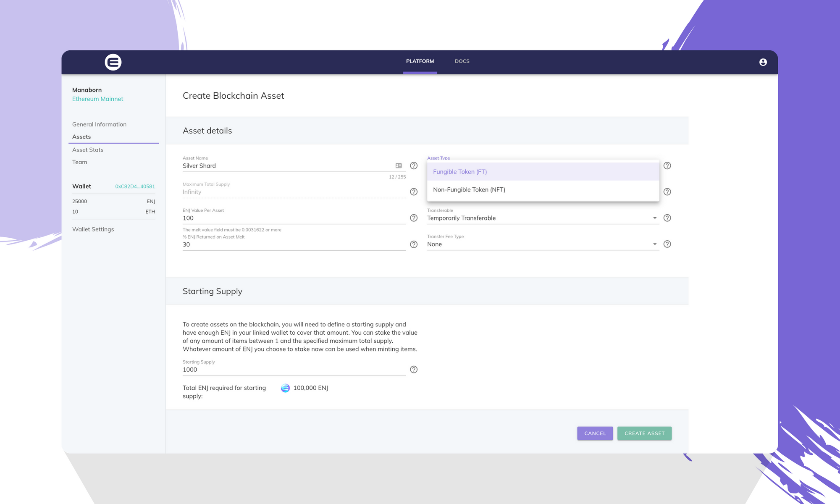This screenshot has height=504, width=840.
Task: Click the ENJ coin icon beside 100,000 ENJ
Action: [x=285, y=388]
